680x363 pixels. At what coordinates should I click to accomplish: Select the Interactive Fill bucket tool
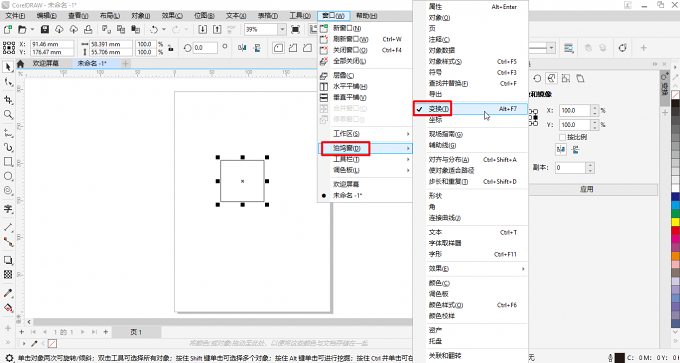click(x=8, y=307)
